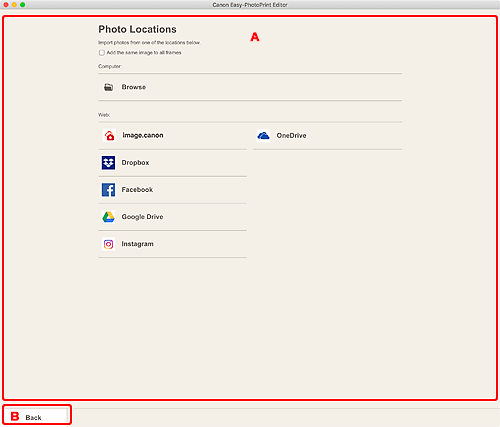Choose Dropbox from the Web list
This screenshot has height=427, width=500.
172,163
